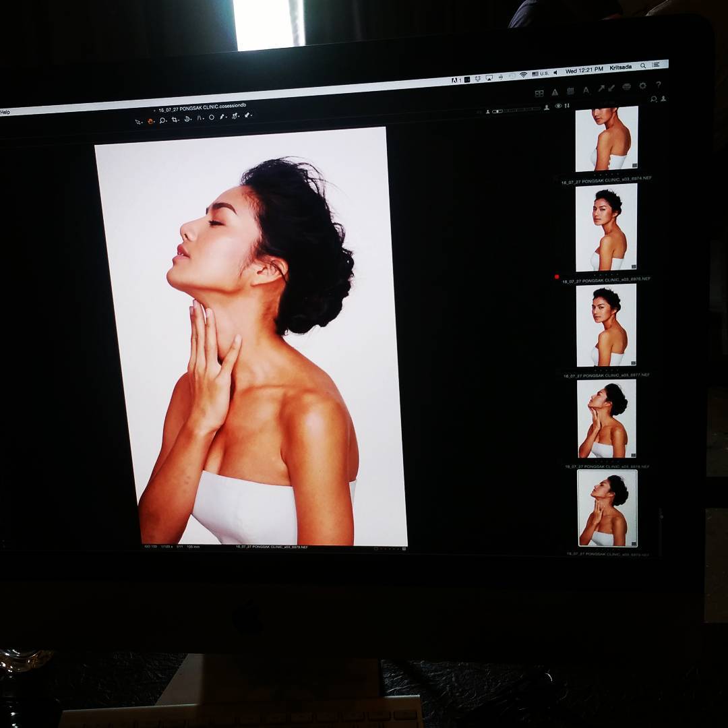
Task: Toggle the grid multi-view icon
Action: coord(539,94)
